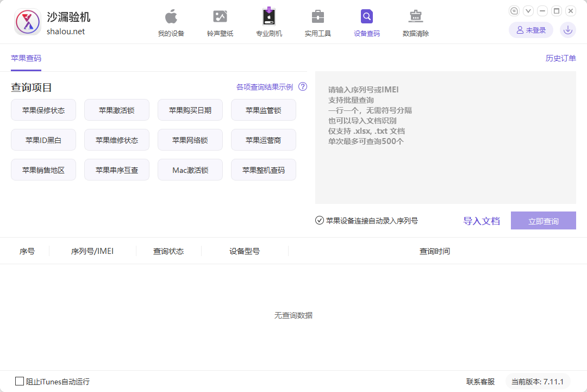Select 苹果购买日期 query item
The height and width of the screenshot is (392, 587).
tap(190, 110)
